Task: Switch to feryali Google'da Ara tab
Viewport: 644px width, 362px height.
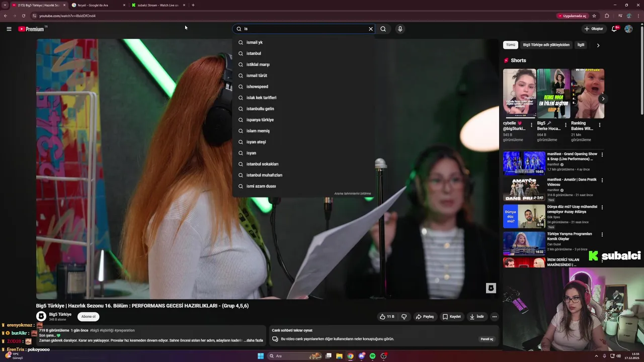Action: [x=97, y=5]
